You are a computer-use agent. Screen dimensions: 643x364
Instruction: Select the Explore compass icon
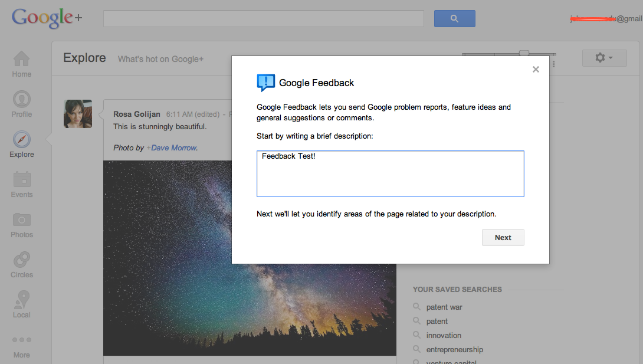click(21, 139)
